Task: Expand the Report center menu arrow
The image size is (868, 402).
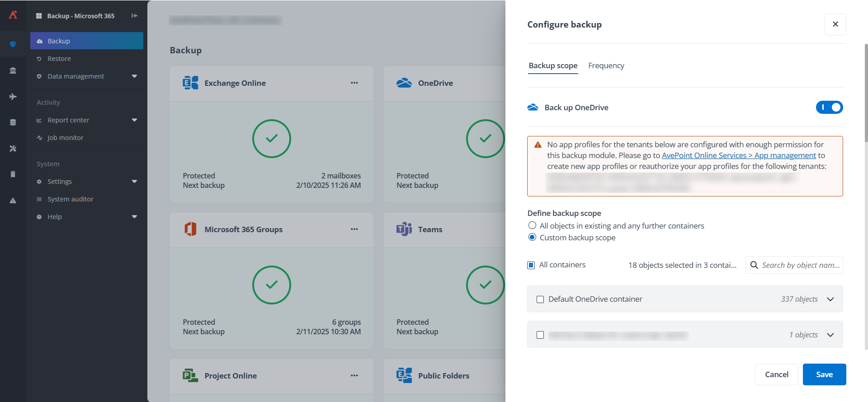Action: pos(134,120)
